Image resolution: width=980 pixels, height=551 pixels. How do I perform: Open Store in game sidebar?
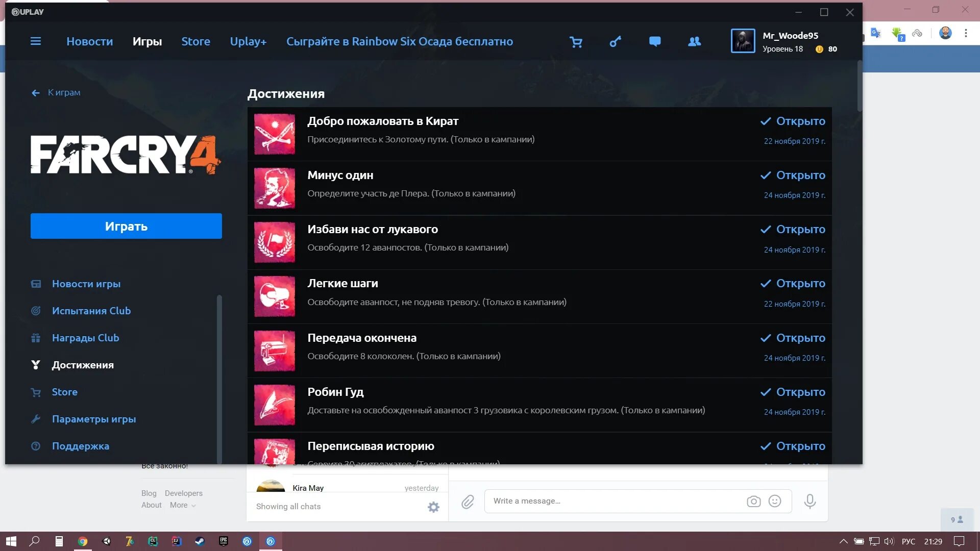65,392
